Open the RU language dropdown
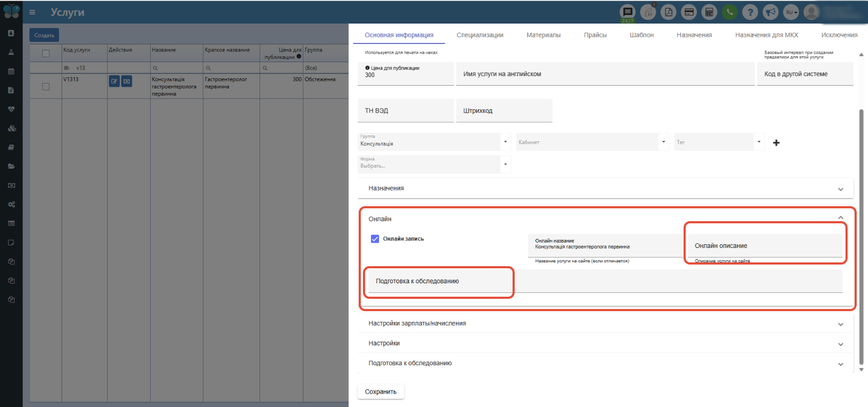 pyautogui.click(x=791, y=12)
